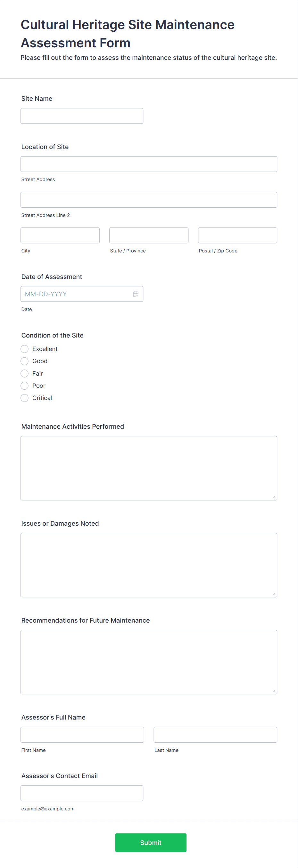
Task: Select the State / Province input box
Action: click(149, 235)
